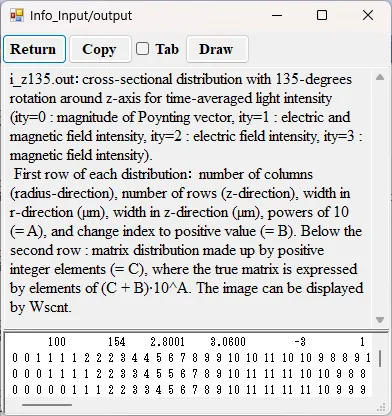Open the plot with Draw button
392x416 pixels.
217,49
